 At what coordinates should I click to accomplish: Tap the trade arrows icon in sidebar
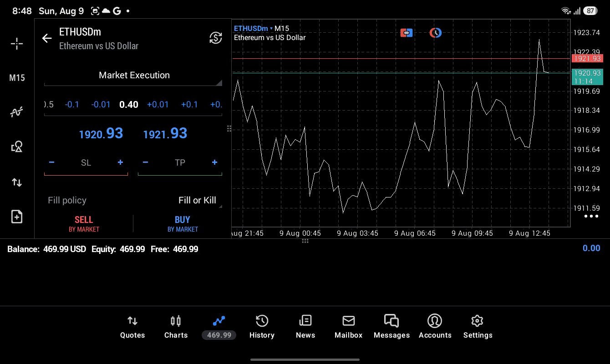17,182
